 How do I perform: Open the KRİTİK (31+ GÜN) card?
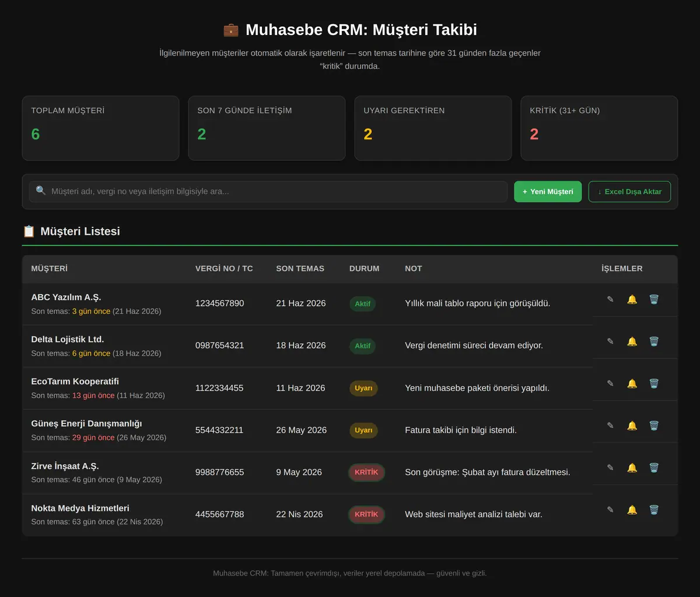(599, 128)
